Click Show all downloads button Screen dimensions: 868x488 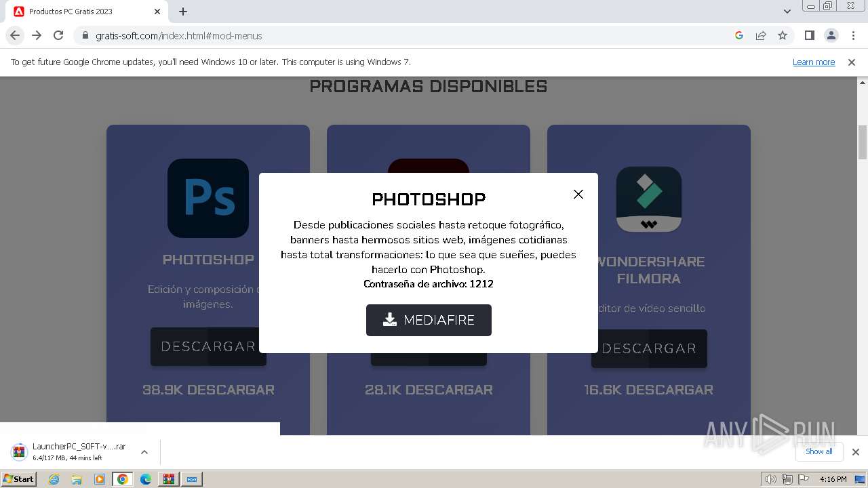819,451
